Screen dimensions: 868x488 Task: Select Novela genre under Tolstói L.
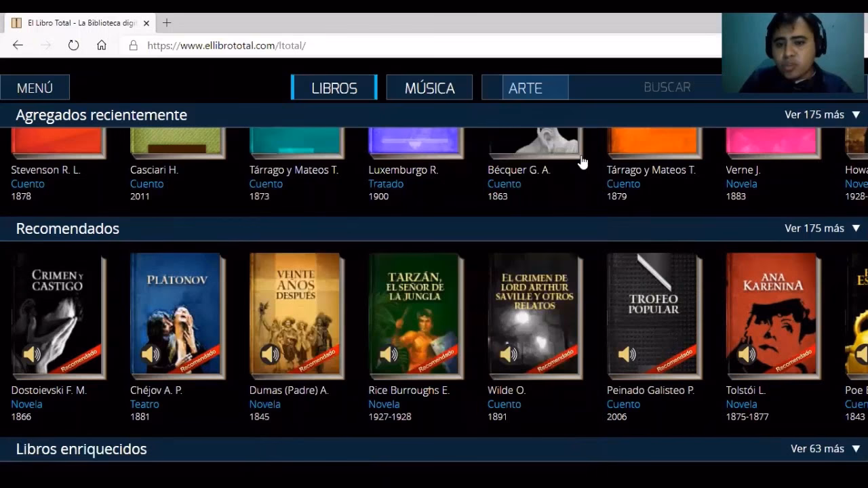742,404
